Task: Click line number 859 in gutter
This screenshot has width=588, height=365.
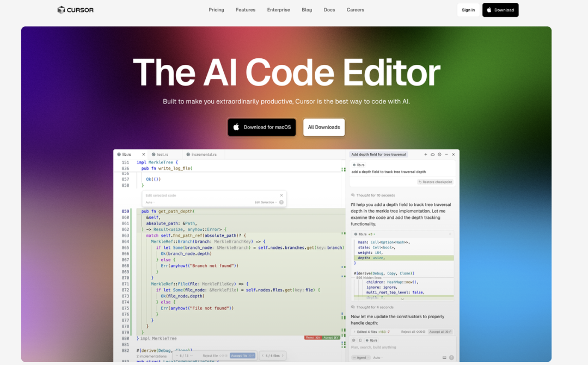Action: coord(125,211)
